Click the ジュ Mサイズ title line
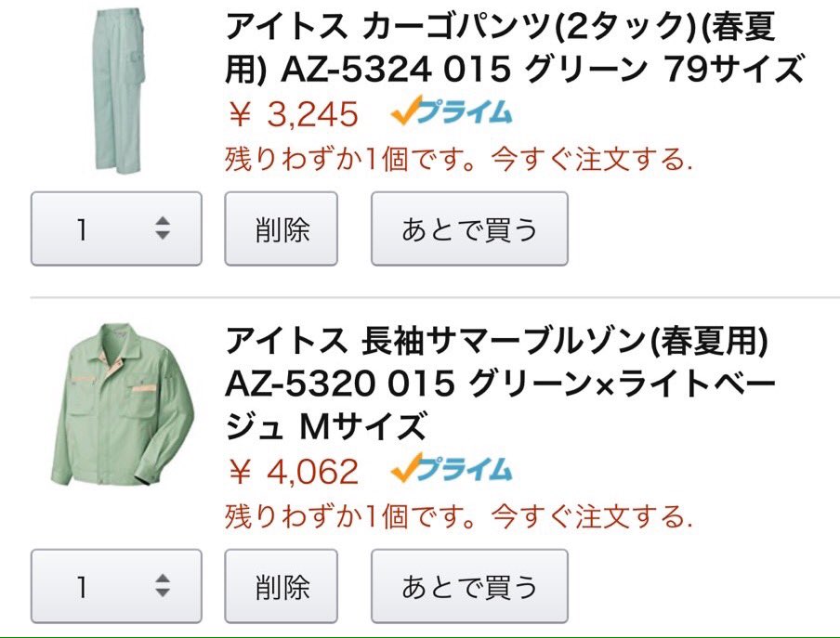 point(326,426)
